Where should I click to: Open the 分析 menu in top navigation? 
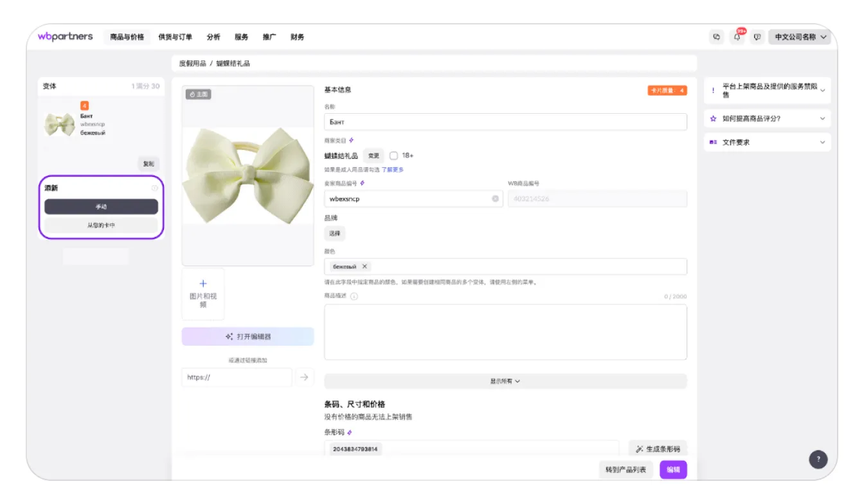(213, 37)
